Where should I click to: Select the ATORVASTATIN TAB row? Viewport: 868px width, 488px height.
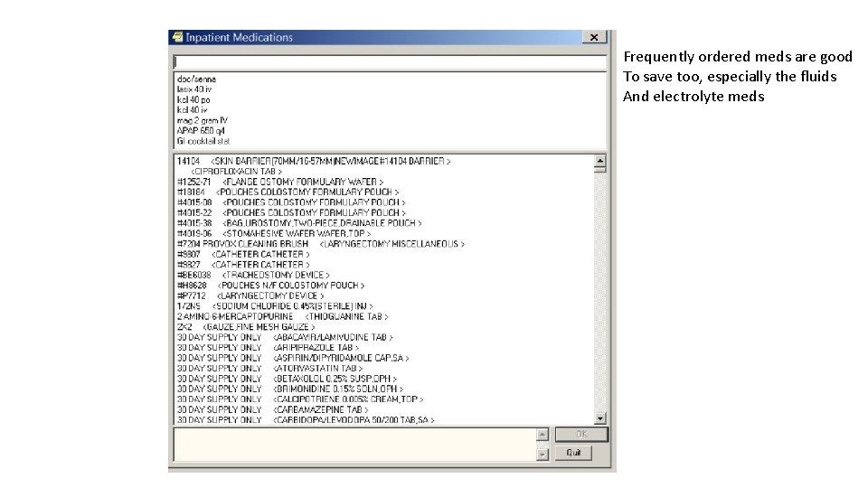(x=270, y=368)
